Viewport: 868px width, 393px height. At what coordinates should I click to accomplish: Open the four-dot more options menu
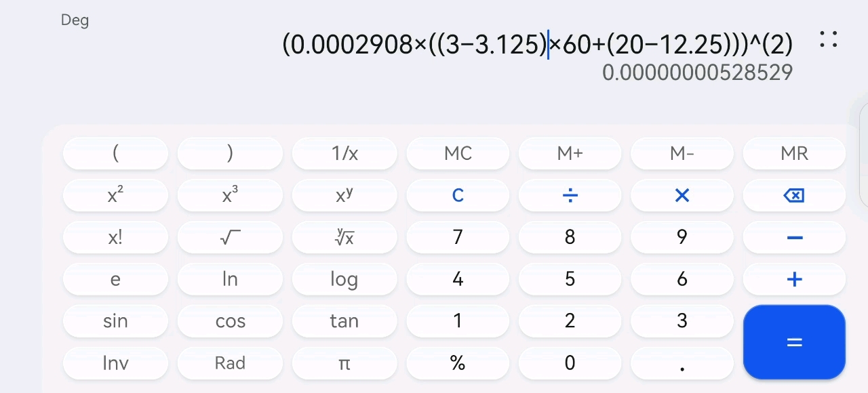tap(828, 39)
